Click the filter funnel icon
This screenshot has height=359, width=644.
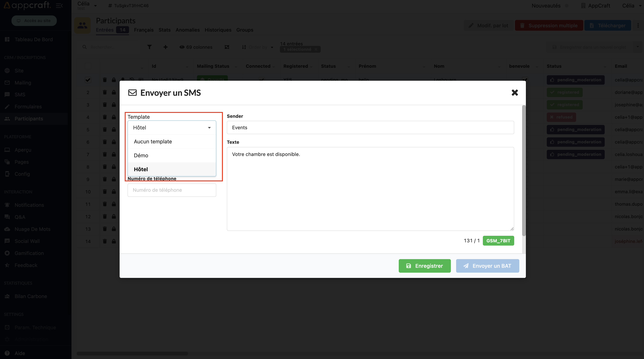[x=149, y=47]
